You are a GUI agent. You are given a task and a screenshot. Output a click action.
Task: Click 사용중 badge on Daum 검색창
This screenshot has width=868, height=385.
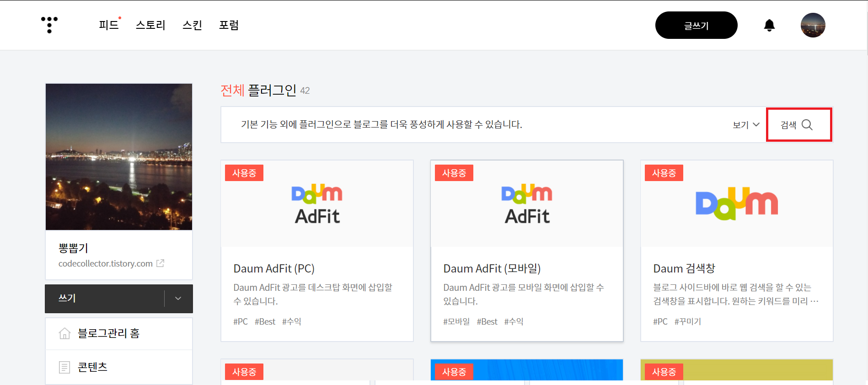click(x=664, y=173)
